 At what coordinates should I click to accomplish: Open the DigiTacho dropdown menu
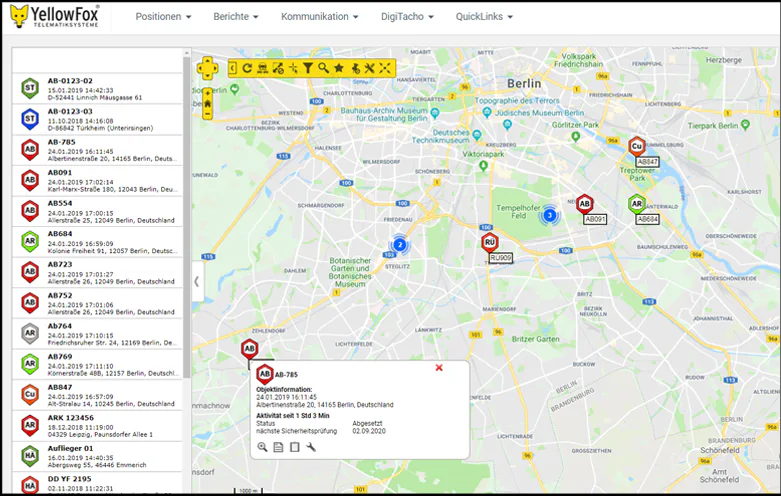tap(407, 16)
